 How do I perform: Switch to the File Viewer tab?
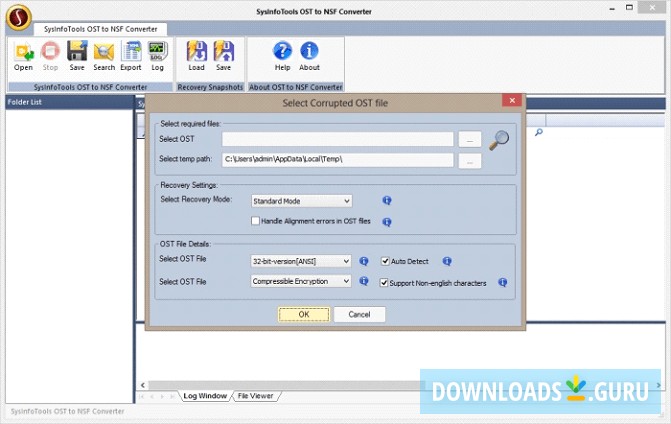click(x=255, y=396)
